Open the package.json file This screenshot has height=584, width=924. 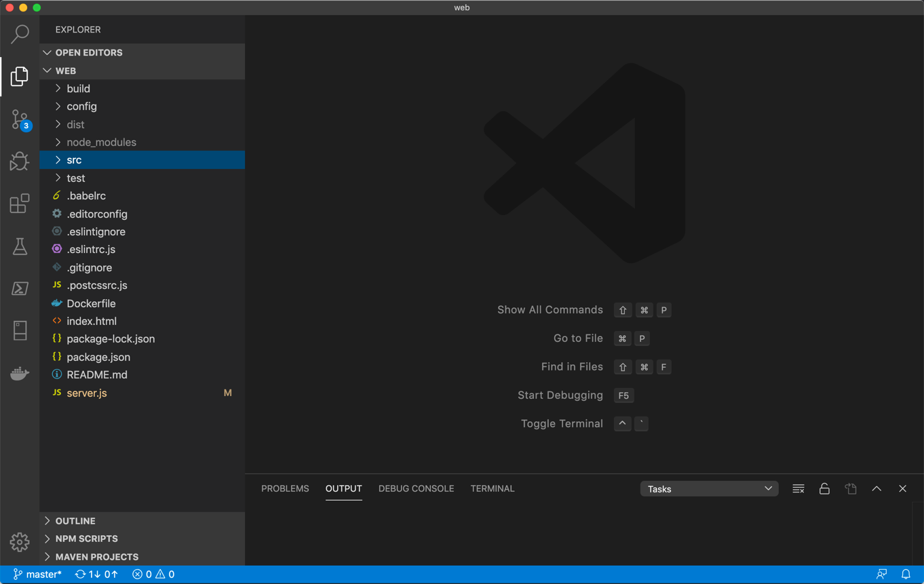coord(142,357)
